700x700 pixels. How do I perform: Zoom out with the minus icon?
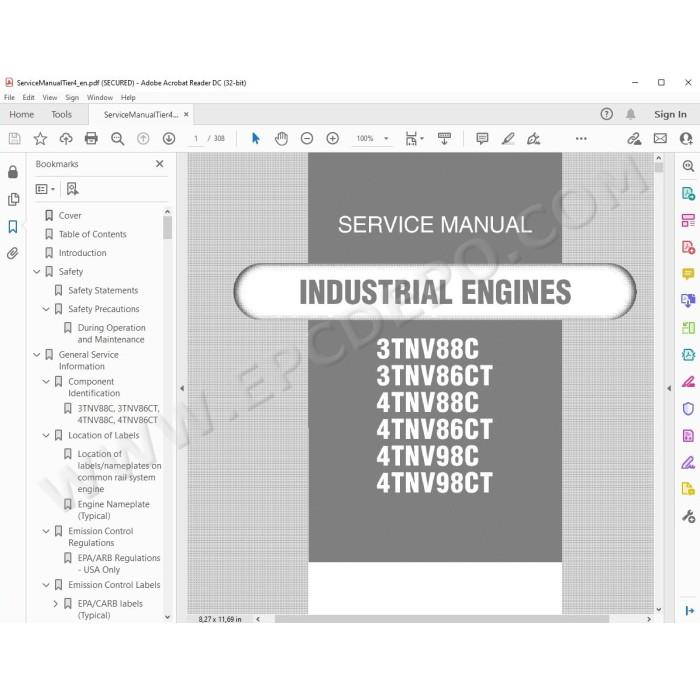click(307, 139)
